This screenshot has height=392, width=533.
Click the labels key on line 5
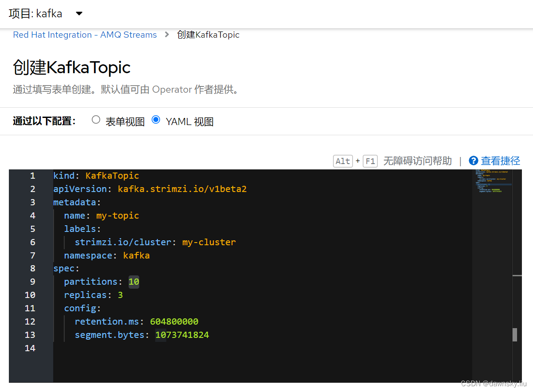pyautogui.click(x=80, y=229)
